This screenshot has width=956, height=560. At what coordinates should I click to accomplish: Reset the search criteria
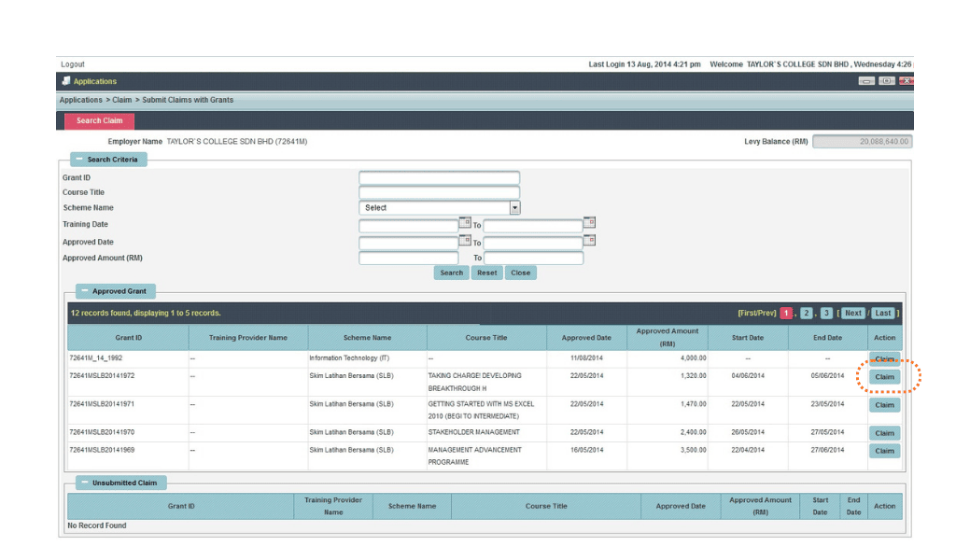point(486,273)
